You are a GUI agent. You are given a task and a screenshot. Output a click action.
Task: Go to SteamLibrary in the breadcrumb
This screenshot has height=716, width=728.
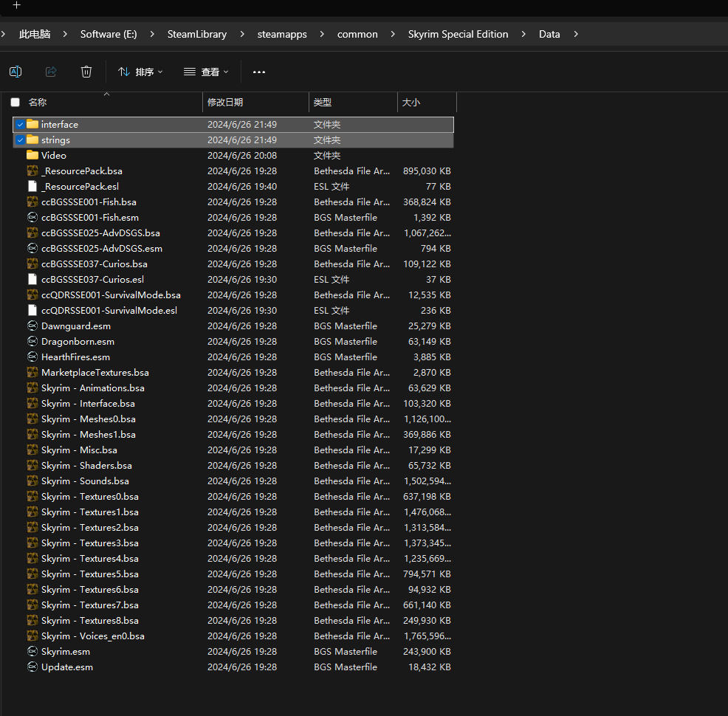click(x=196, y=34)
